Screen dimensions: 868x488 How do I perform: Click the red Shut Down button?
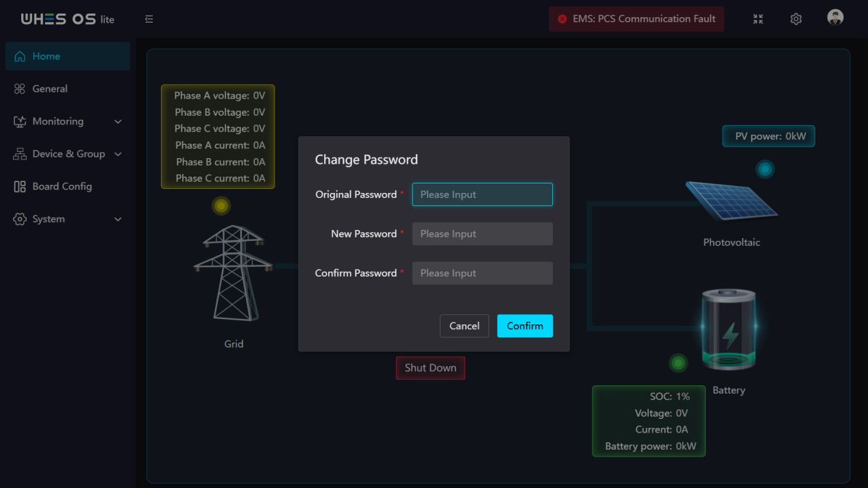pos(430,368)
